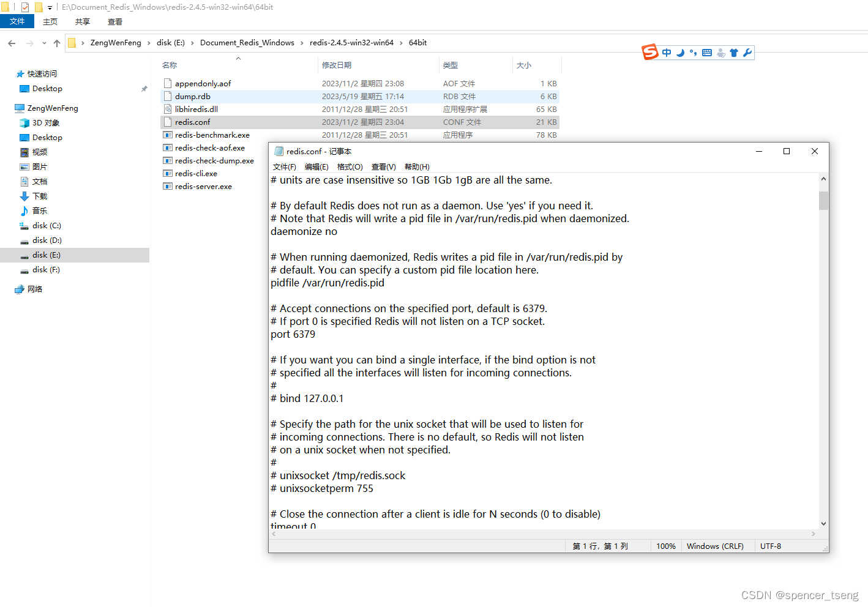Expand chevron after Document_Redis_Windows breadcrumb

(302, 43)
